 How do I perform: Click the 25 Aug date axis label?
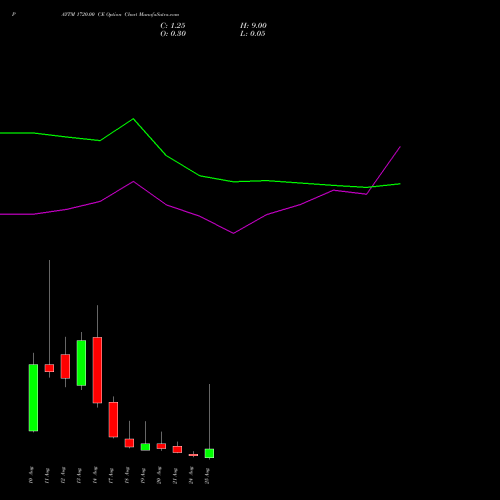(x=207, y=475)
